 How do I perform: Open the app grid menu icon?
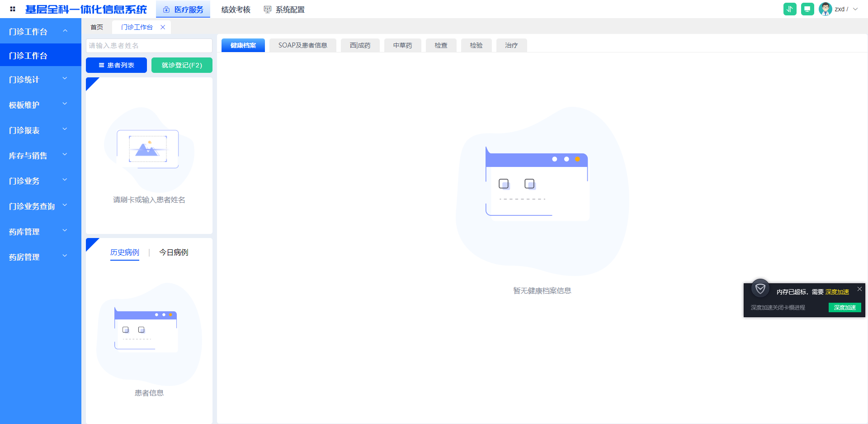tap(13, 9)
